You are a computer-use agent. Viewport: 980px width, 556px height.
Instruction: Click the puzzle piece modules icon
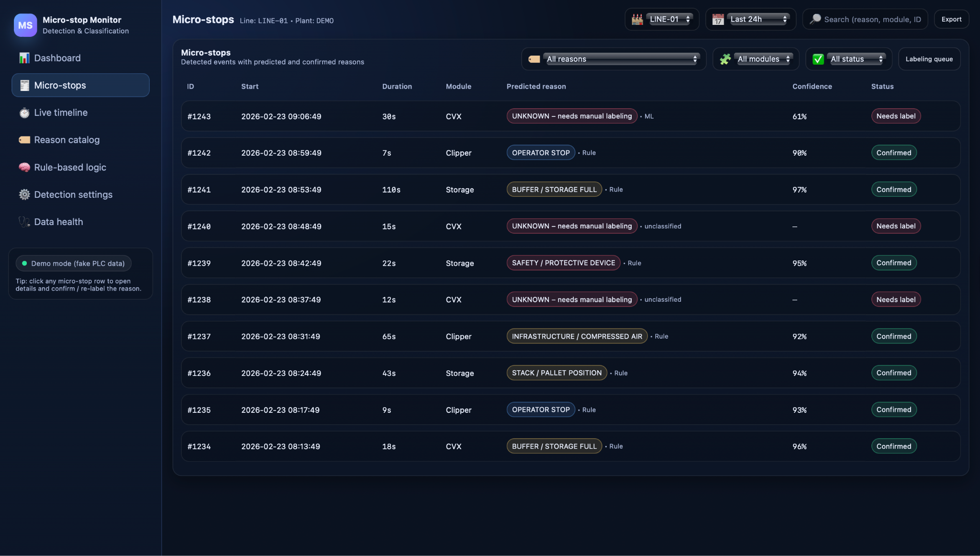725,59
